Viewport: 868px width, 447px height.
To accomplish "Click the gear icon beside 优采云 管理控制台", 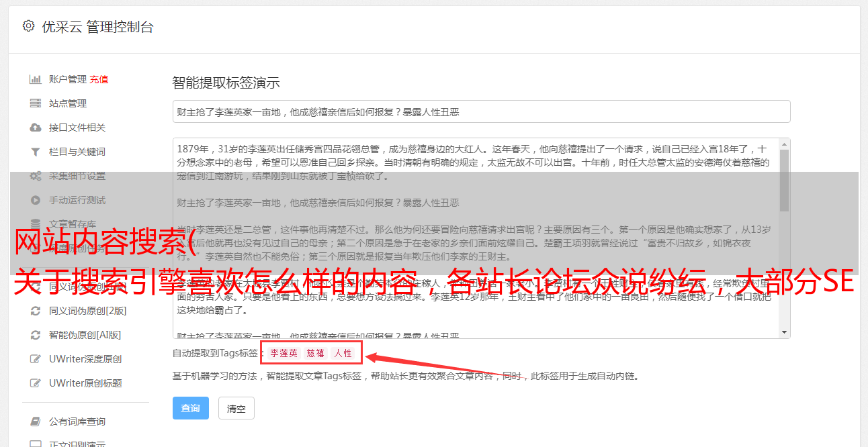I will 28,26.
